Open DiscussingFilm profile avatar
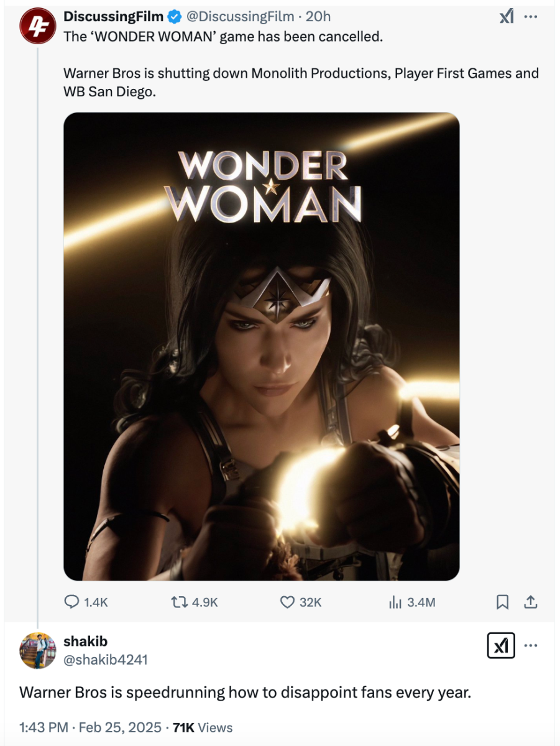This screenshot has height=746, width=560. coord(37,25)
